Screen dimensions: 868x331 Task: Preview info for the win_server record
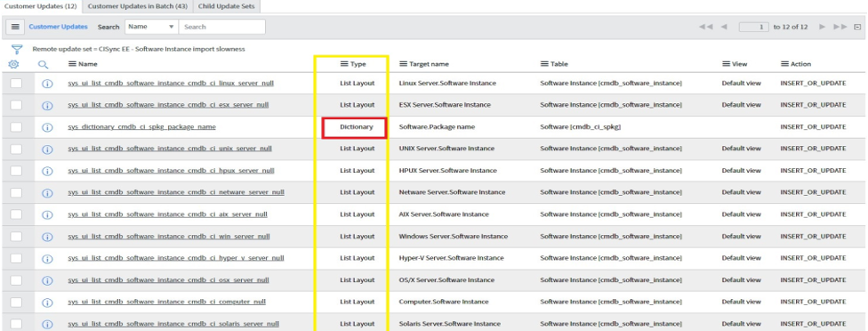pos(47,237)
